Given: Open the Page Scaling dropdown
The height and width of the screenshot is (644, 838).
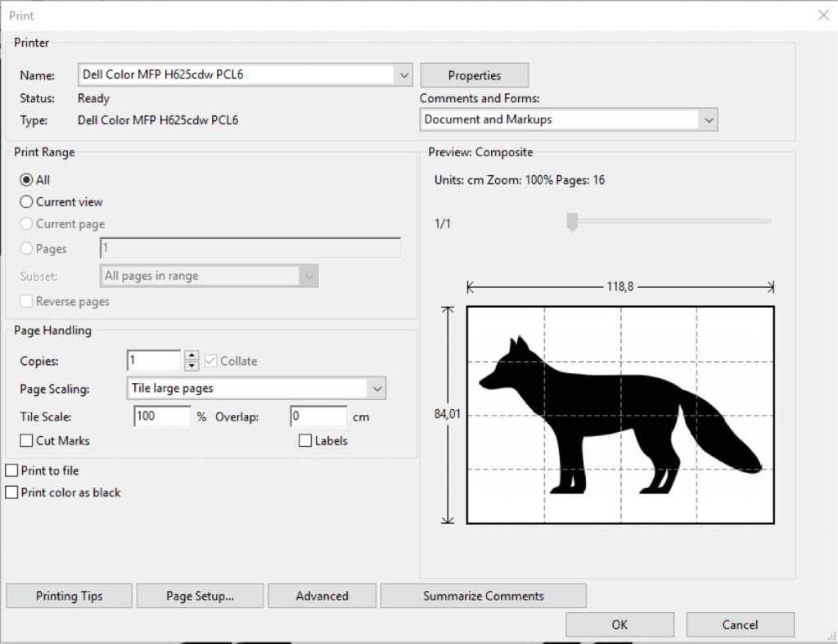Looking at the screenshot, I should (x=256, y=389).
